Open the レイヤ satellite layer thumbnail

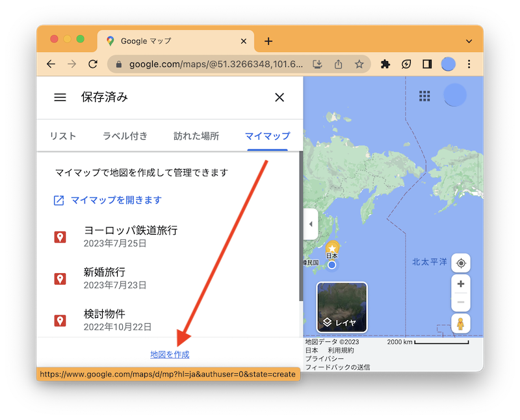pyautogui.click(x=342, y=308)
